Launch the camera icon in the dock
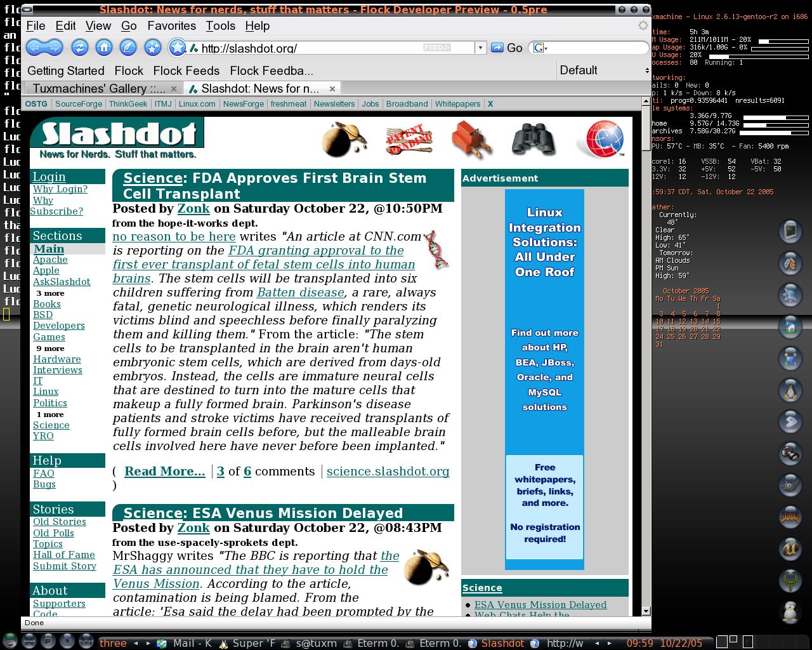 click(x=790, y=453)
